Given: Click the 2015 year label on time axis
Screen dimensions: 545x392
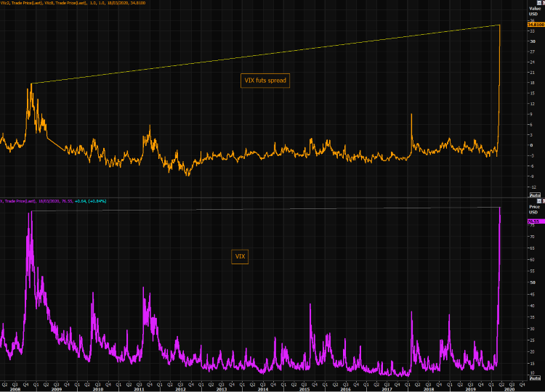Looking at the screenshot, I should (x=304, y=389).
